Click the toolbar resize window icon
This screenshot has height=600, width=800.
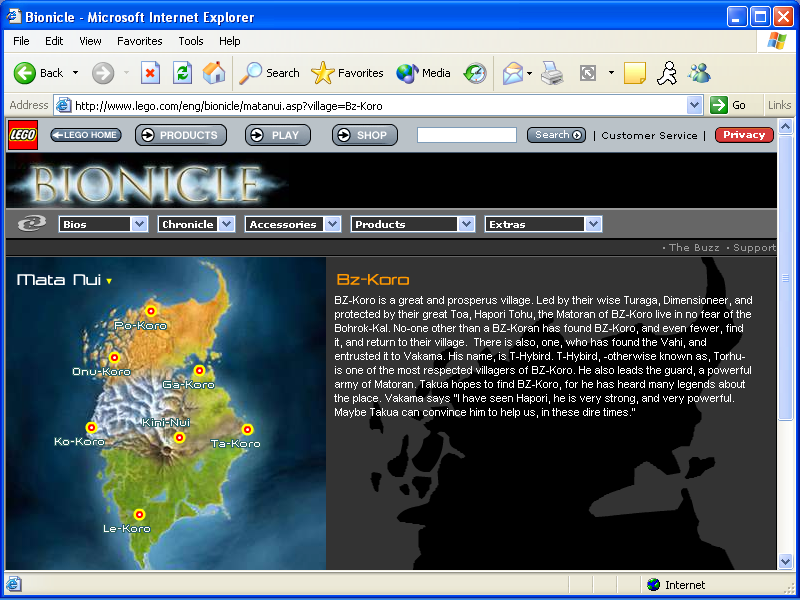[x=588, y=73]
